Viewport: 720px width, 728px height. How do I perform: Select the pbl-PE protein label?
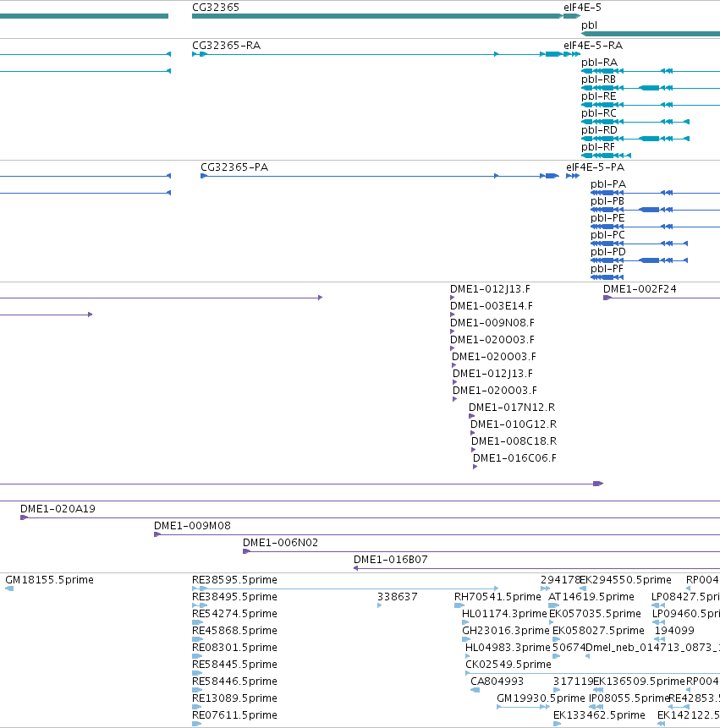point(607,218)
